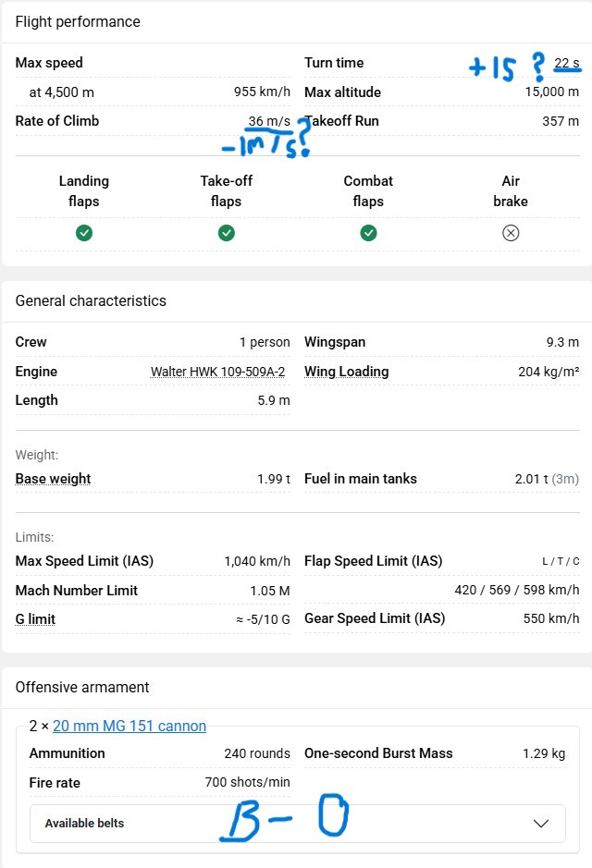
Task: Click the Take-off flaps green checkmark icon
Action: click(227, 233)
